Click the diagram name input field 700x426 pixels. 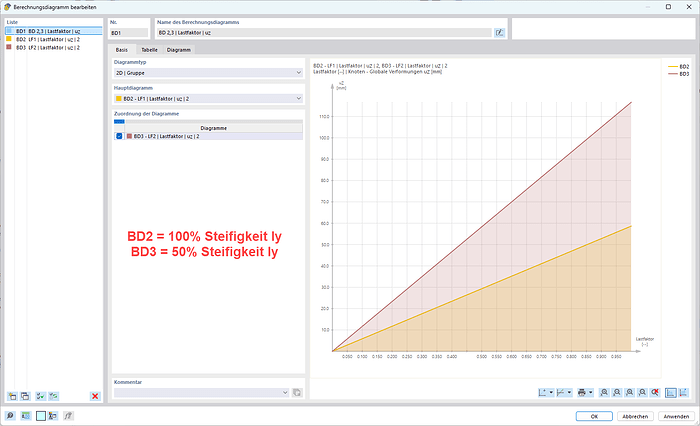[320, 33]
